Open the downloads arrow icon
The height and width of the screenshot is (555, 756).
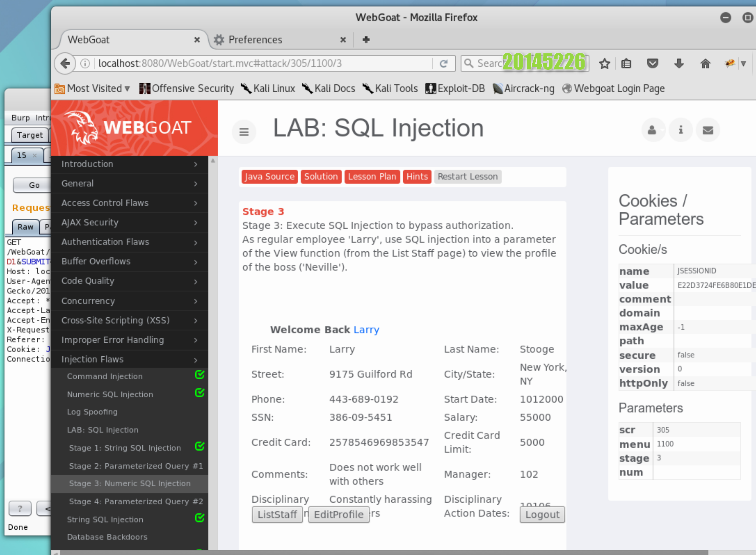[679, 63]
